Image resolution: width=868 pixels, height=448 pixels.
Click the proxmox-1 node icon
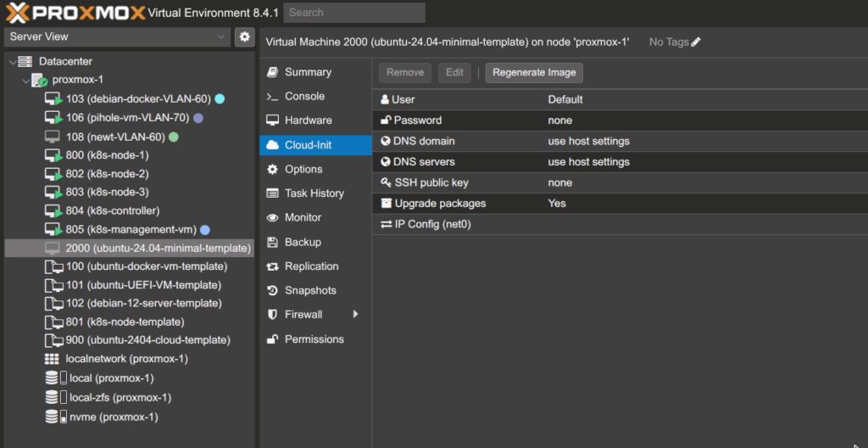(x=39, y=80)
